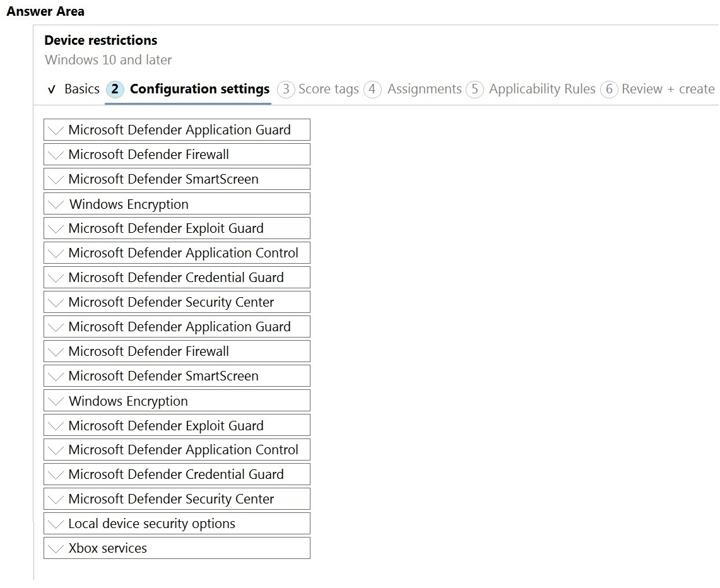Viewport: 720px width, 588px height.
Task: Expand the first Microsoft Defender Application Control section
Action: point(177,253)
